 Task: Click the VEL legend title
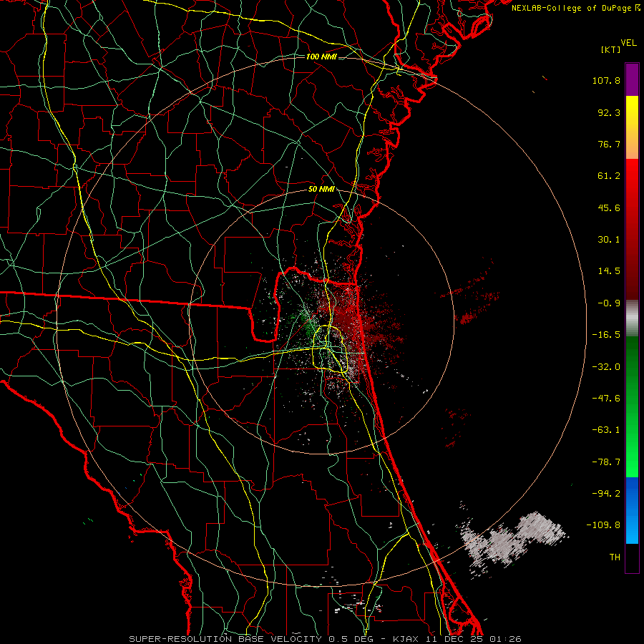pos(628,43)
